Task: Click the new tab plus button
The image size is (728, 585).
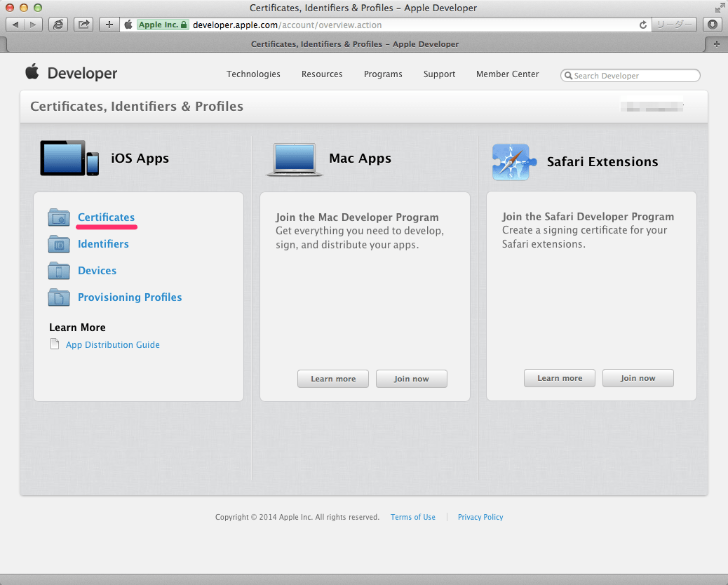Action: point(109,23)
